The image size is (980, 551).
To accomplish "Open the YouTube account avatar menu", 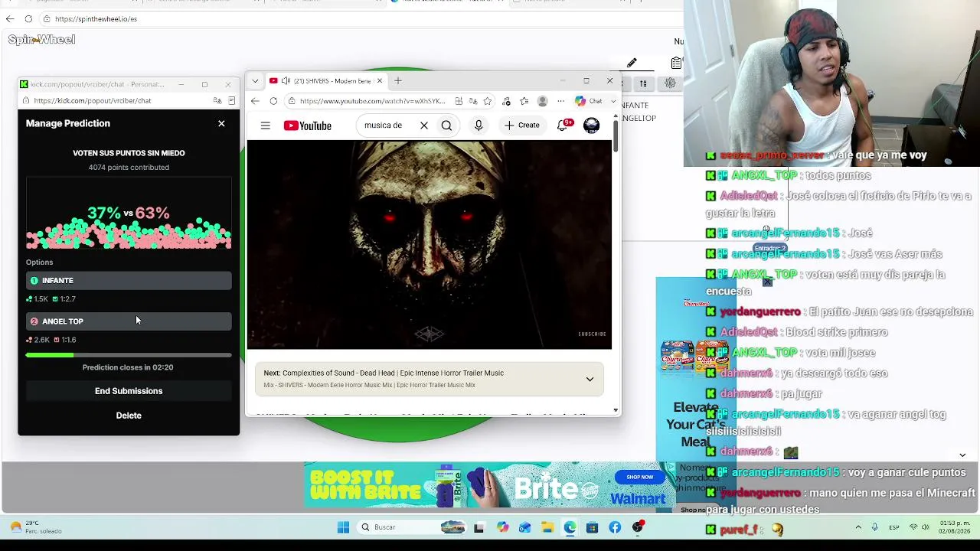I will point(592,126).
